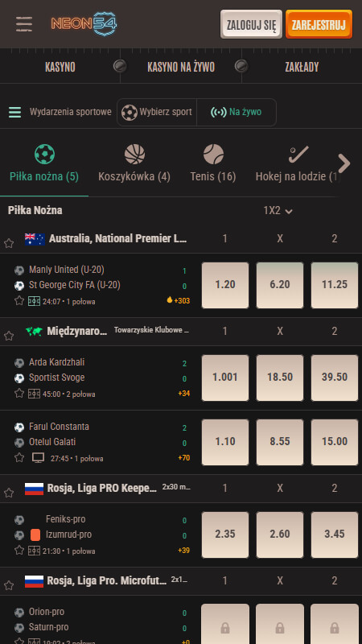Star the Australia National Premier League

(x=9, y=244)
